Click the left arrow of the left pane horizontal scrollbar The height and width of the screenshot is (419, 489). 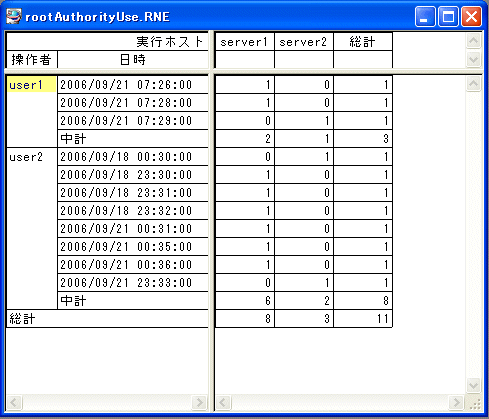pyautogui.click(x=14, y=403)
